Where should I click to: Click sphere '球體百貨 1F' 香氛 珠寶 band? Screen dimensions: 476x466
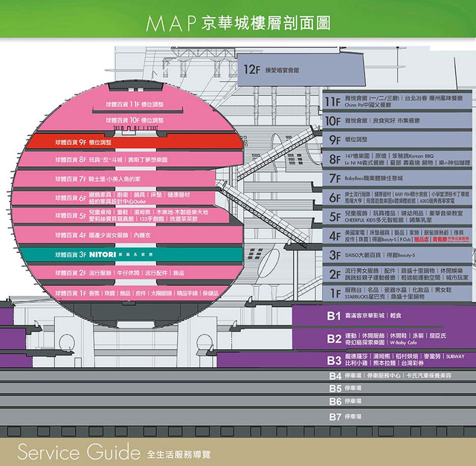137,293
